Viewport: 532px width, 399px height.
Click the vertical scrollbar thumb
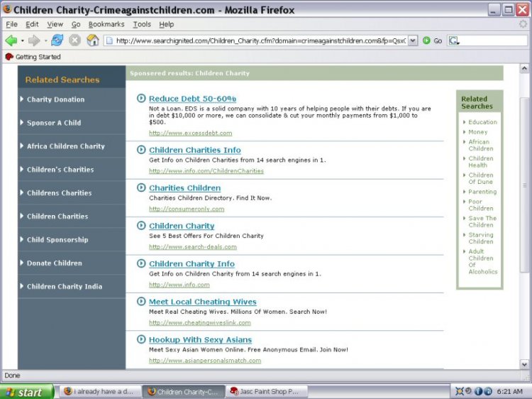[x=524, y=185]
